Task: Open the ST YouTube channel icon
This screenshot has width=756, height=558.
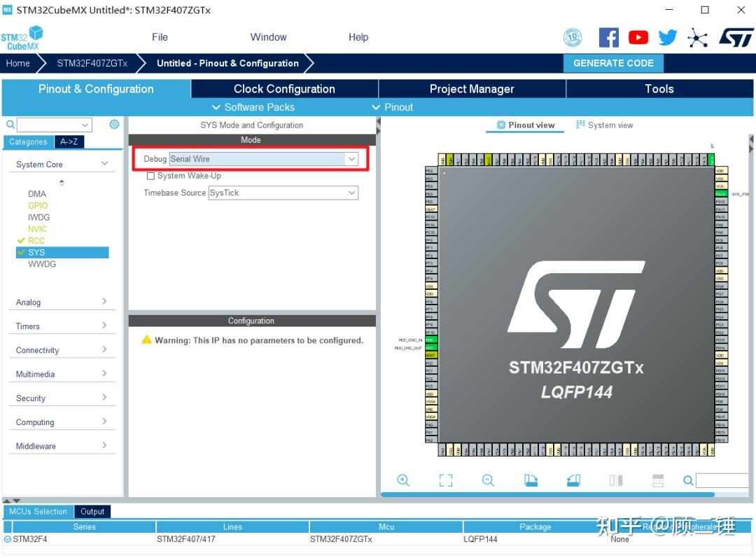Action: 638,37
